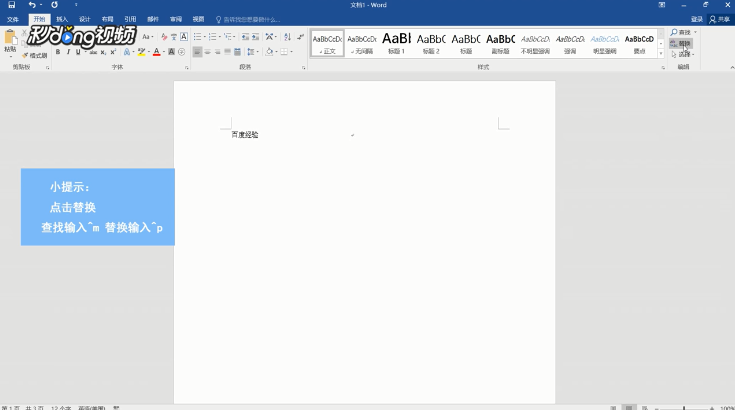Select the Normal (正文) style
Image resolution: width=735 pixels, height=410 pixels.
coord(327,43)
